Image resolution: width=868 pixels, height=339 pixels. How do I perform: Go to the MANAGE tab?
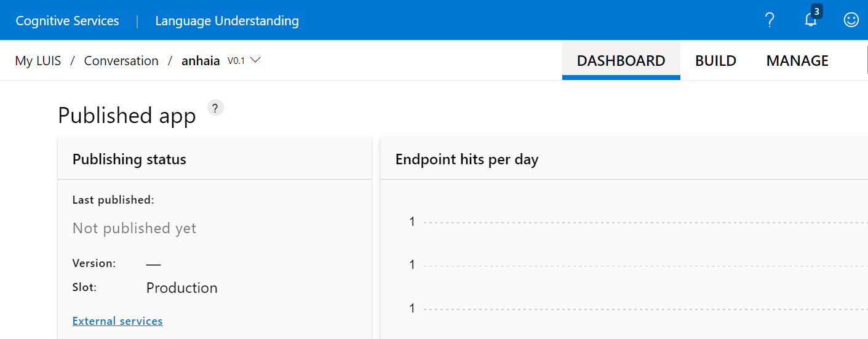(797, 61)
